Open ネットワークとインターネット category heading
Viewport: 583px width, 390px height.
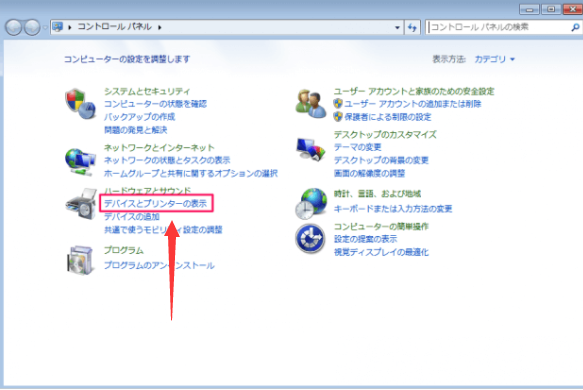pyautogui.click(x=159, y=148)
